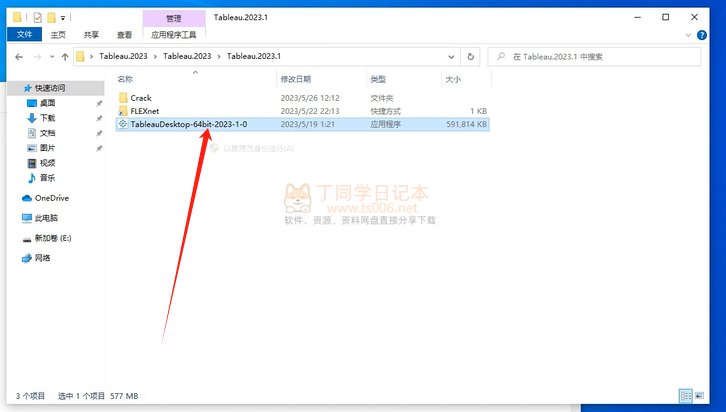The width and height of the screenshot is (726, 412).
Task: Click the FLEXnet shortcut icon
Action: click(x=123, y=111)
